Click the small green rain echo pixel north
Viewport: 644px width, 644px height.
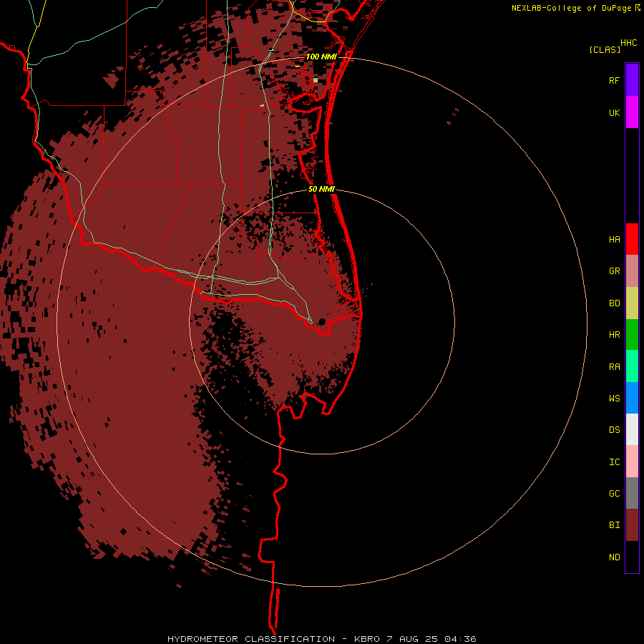click(x=316, y=79)
